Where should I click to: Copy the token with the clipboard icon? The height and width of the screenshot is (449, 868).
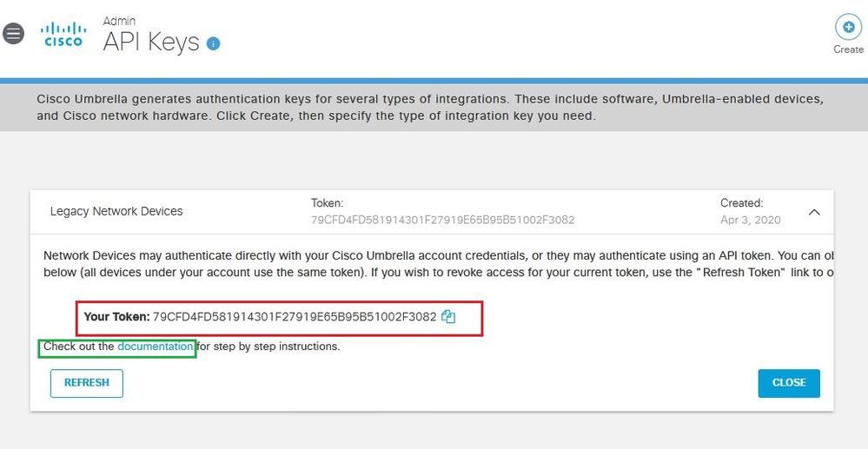click(448, 317)
